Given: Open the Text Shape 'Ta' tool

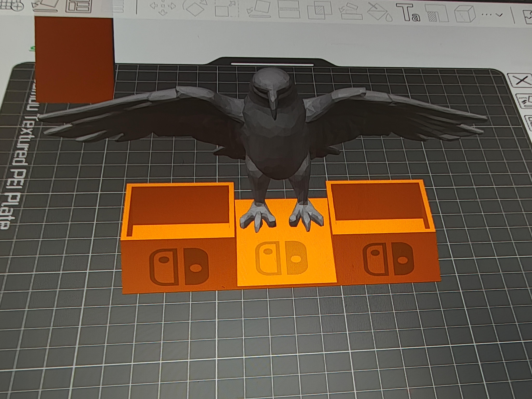Looking at the screenshot, I should click(408, 13).
